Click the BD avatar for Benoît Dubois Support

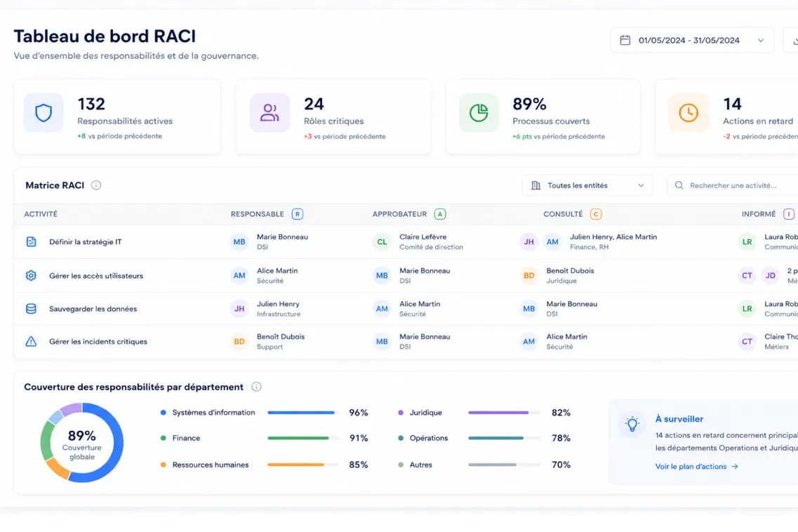[239, 342]
